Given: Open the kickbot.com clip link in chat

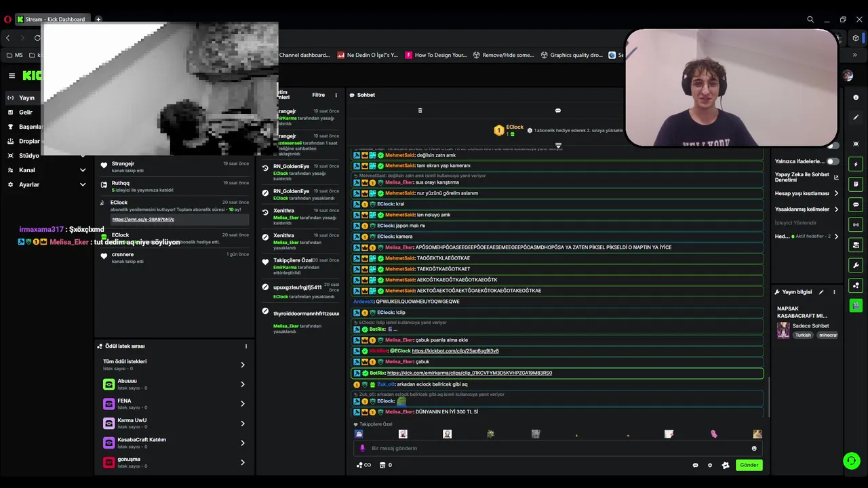Looking at the screenshot, I should coord(455,351).
